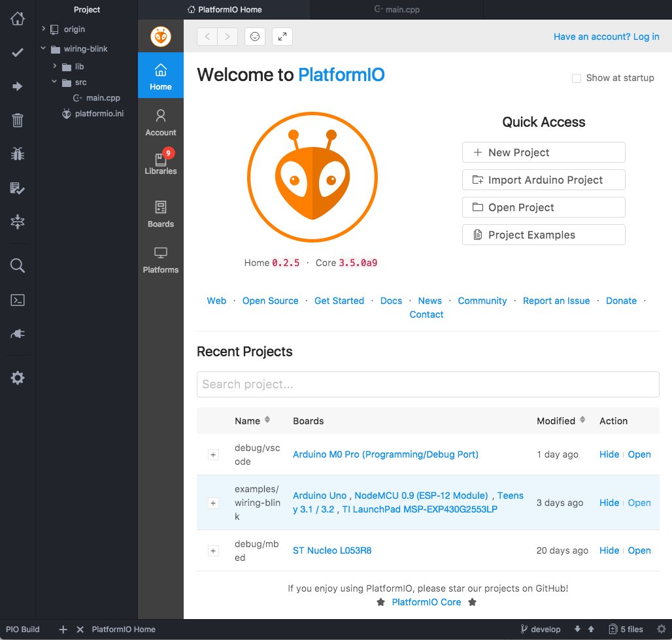Sort projects by Modified column
Viewport: 672px width, 640px height.
pos(582,420)
